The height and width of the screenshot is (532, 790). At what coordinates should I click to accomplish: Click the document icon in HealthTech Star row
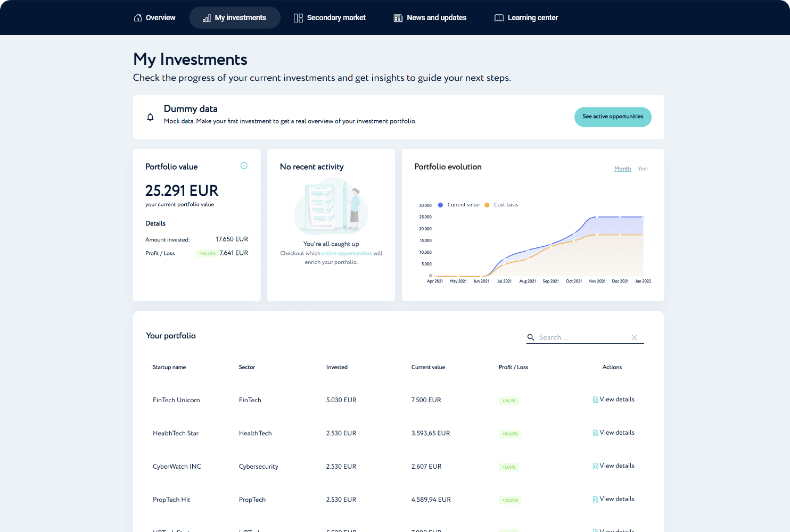pyautogui.click(x=596, y=433)
